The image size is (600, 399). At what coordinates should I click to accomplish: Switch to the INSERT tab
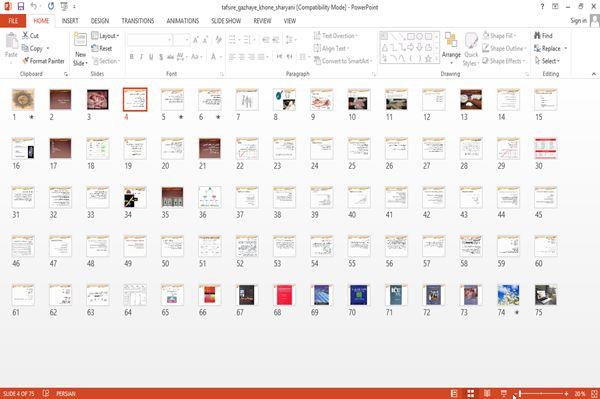pos(70,21)
